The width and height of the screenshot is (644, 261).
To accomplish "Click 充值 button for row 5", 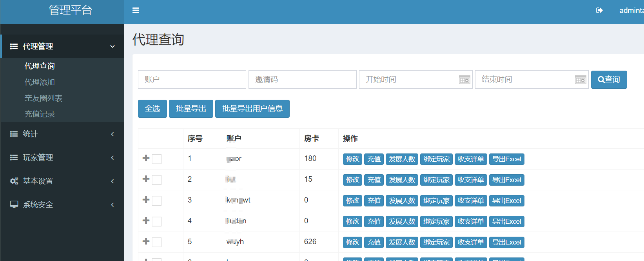I will (374, 242).
